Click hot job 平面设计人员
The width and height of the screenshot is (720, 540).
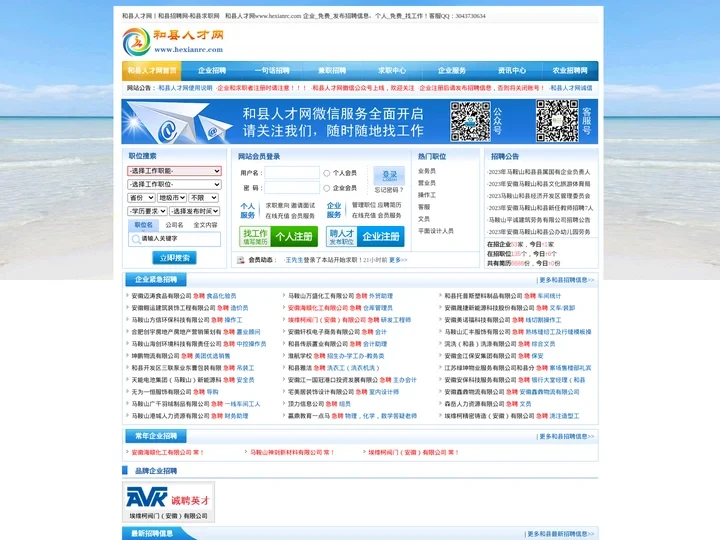[x=435, y=231]
